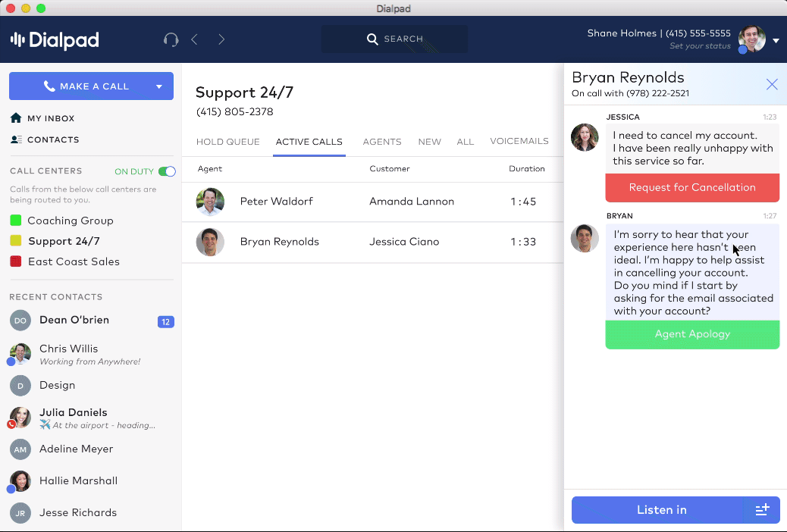Click Julia Daniels name in recent contacts

(x=74, y=412)
